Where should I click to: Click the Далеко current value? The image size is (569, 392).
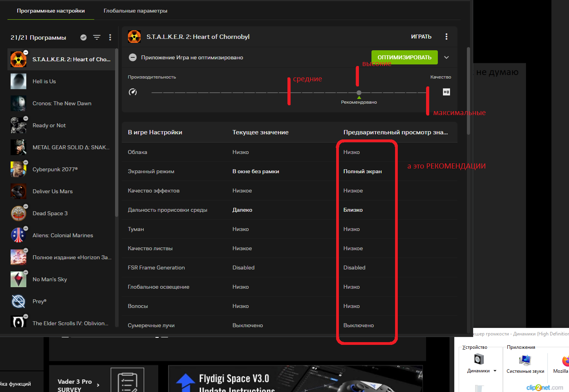click(x=242, y=210)
